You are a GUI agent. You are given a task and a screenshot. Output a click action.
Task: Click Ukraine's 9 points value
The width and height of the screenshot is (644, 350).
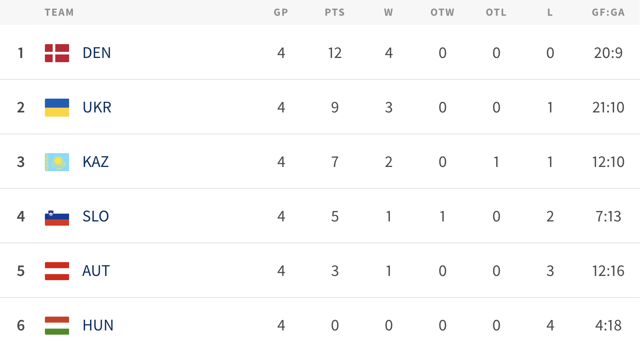(335, 107)
